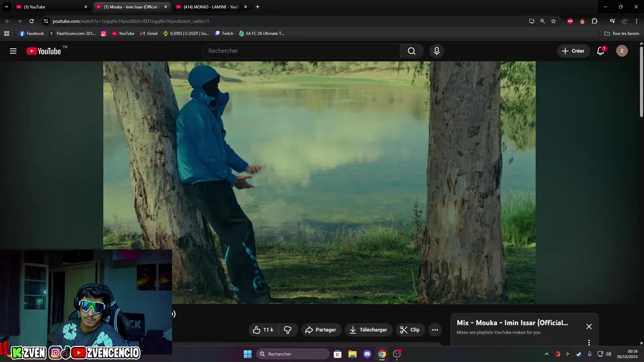View site information icon in address bar
The image size is (644, 362).
coord(46,21)
